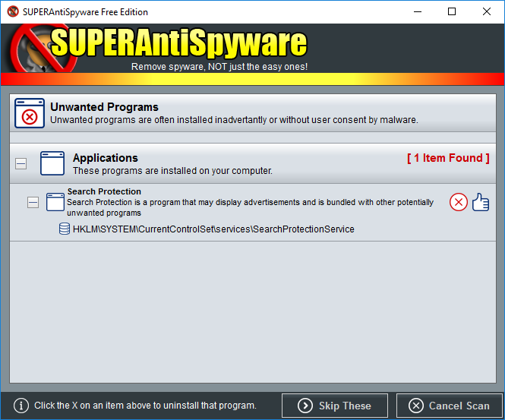Image resolution: width=505 pixels, height=420 pixels.
Task: Click the registry database icon beside HKLM entry
Action: coord(65,229)
